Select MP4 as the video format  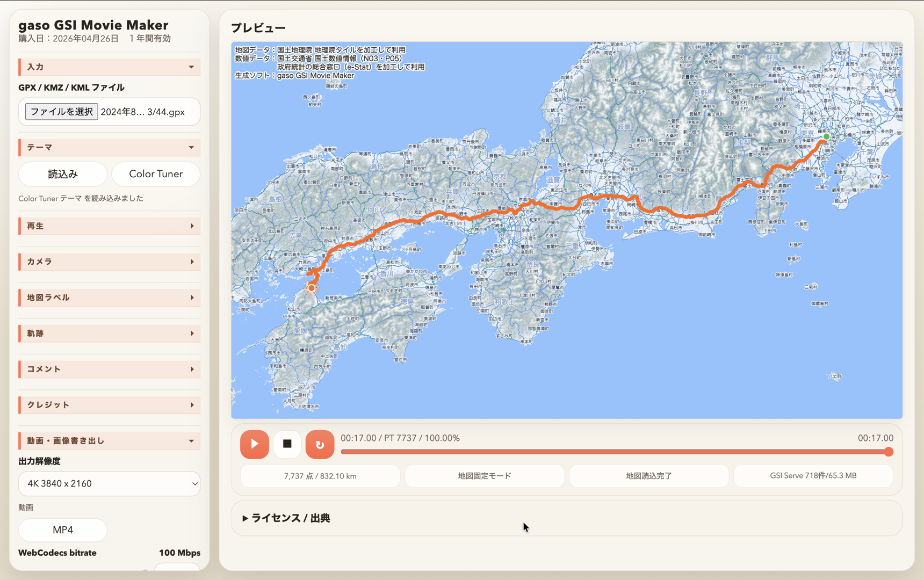tap(62, 530)
